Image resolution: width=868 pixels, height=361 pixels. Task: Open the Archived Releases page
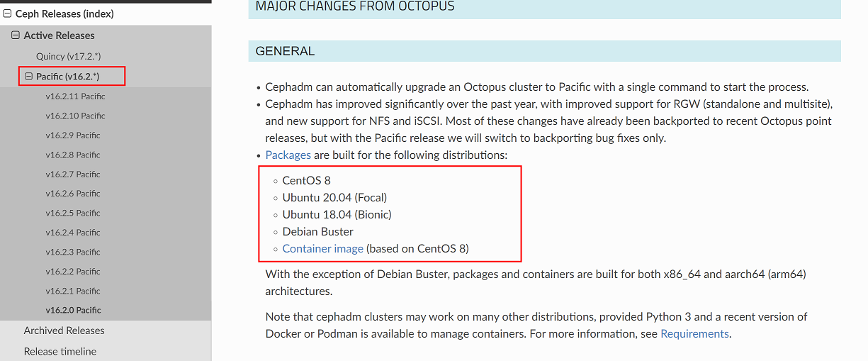pos(64,331)
